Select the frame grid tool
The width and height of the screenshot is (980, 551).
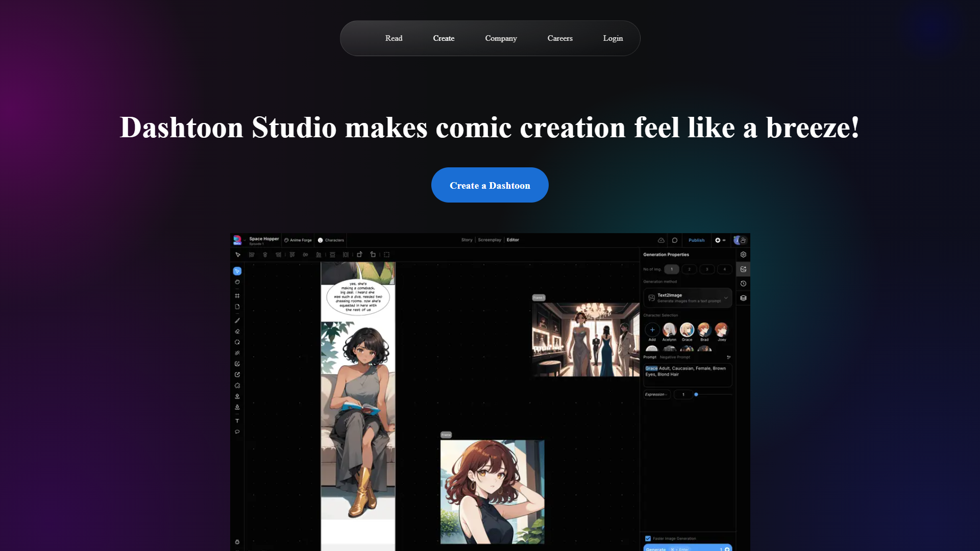coord(237,296)
